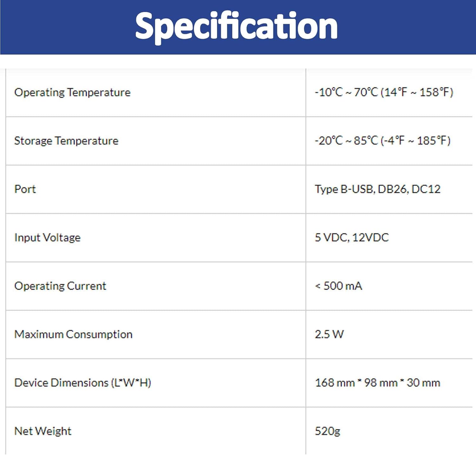Viewport: 476px width, 455px height.
Task: Click the 14°F ~ 158°F Fahrenheit range
Action: pos(417,92)
